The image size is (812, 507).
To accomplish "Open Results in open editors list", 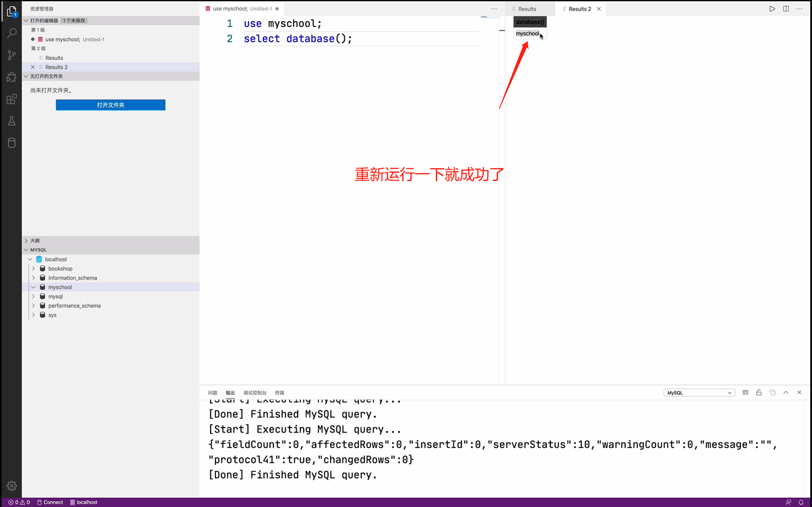I will 111,58.
